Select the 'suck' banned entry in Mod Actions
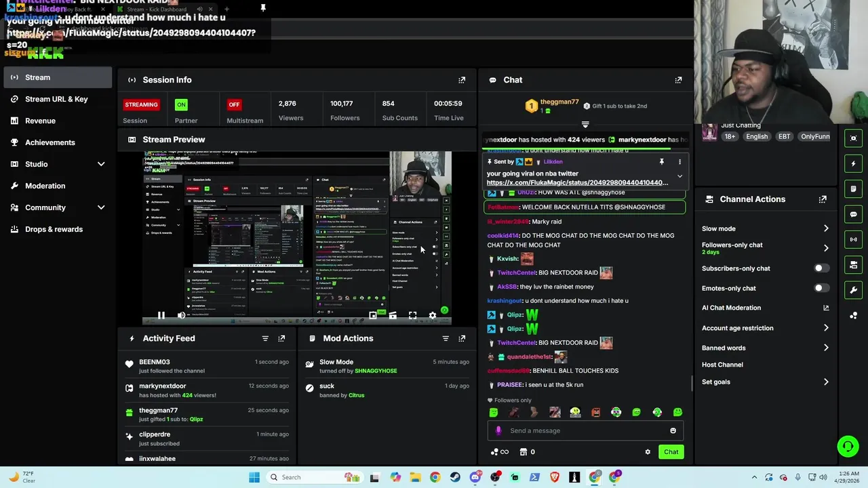Image resolution: width=868 pixels, height=488 pixels. tap(387, 390)
